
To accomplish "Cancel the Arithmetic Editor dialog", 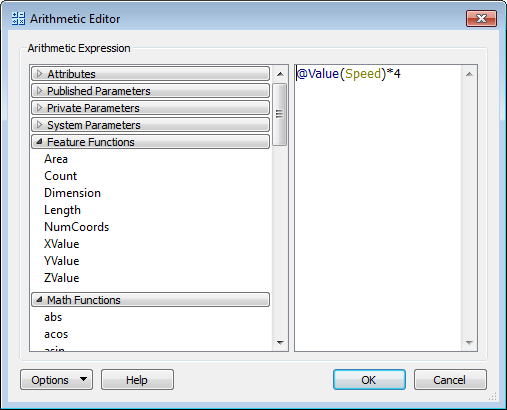I will pos(450,380).
